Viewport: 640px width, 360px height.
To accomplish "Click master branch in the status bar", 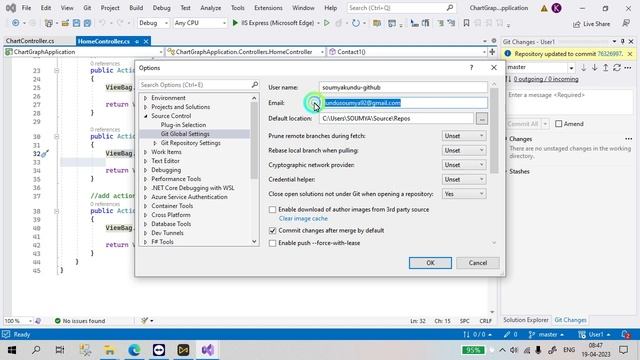I will (547, 334).
